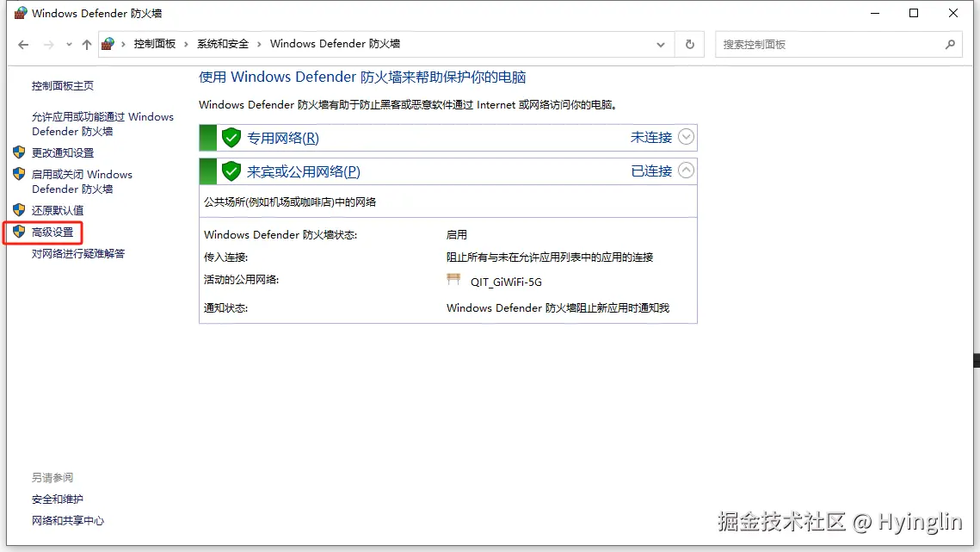Click breadcrumb chevron before 控制面板
980x552 pixels.
pyautogui.click(x=123, y=44)
